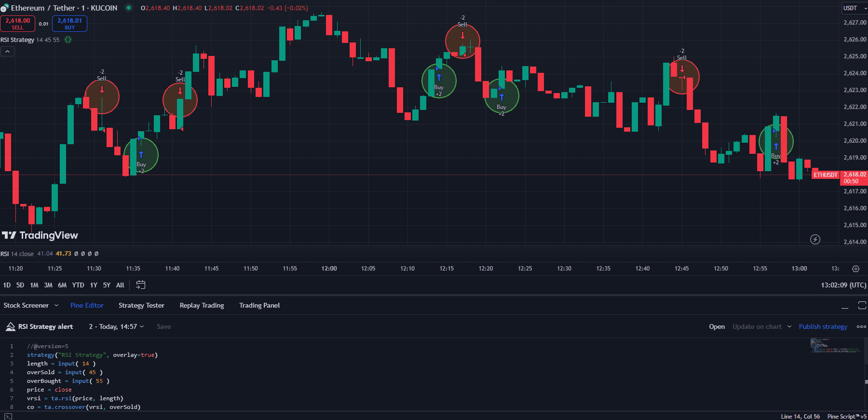Expand the Update on chart dropdown arrow

(789, 326)
